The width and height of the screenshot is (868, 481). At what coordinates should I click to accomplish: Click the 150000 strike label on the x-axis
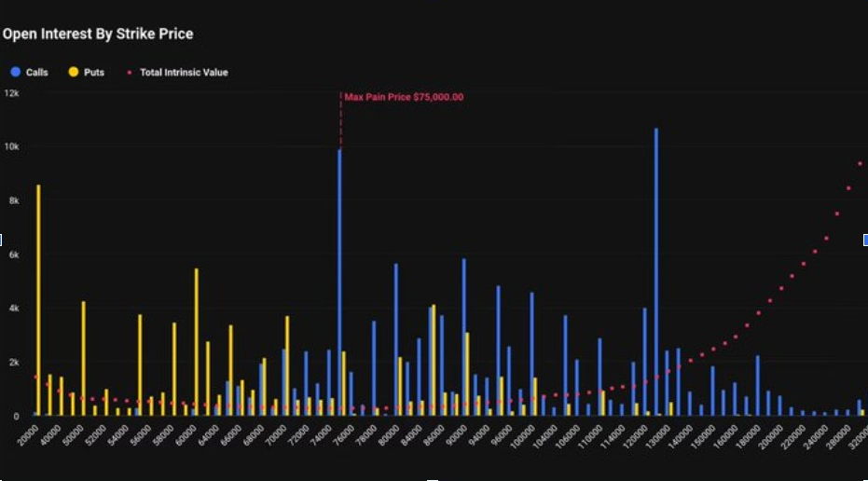point(703,436)
